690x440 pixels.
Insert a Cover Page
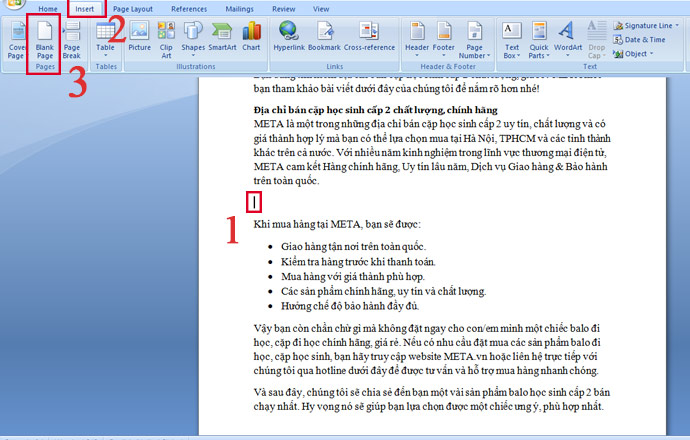[17, 40]
